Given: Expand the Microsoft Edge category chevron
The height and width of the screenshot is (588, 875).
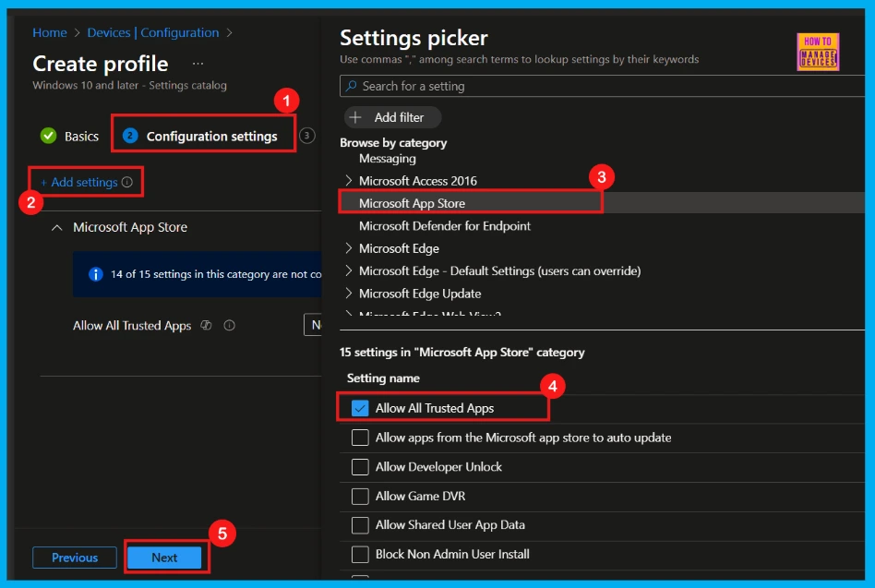Looking at the screenshot, I should coord(349,247).
